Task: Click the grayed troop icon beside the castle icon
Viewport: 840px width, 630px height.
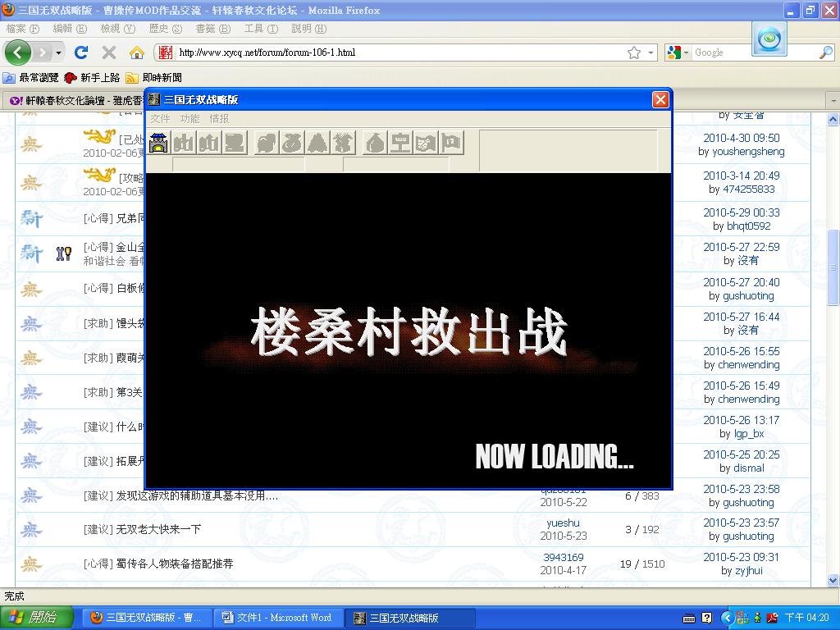Action: [184, 143]
